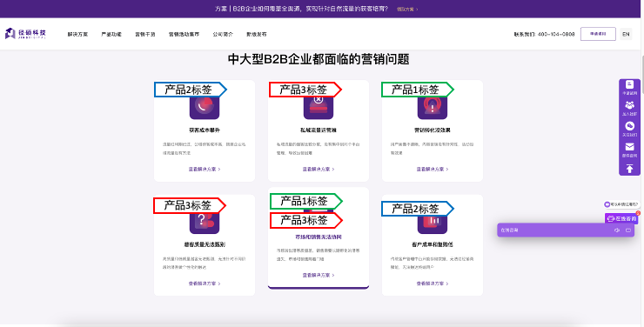Open 查看解决方案 under 私域流量运营难
The height and width of the screenshot is (327, 644).
[x=319, y=169]
